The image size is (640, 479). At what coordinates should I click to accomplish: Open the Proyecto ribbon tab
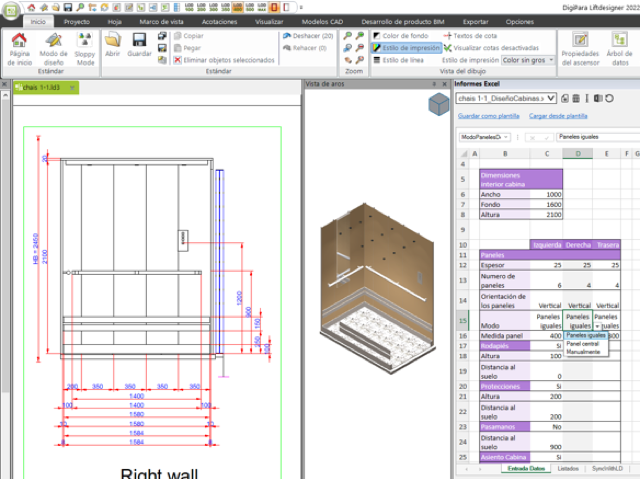77,22
